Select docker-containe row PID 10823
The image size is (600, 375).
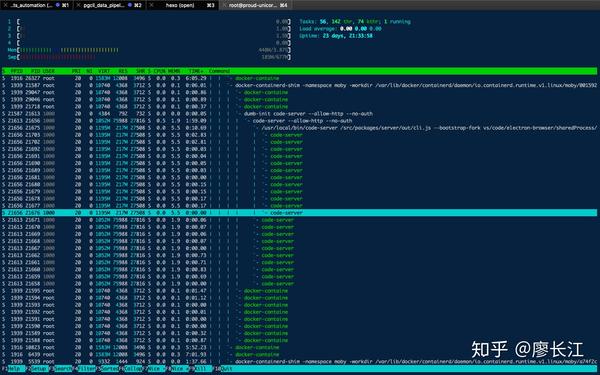299,347
